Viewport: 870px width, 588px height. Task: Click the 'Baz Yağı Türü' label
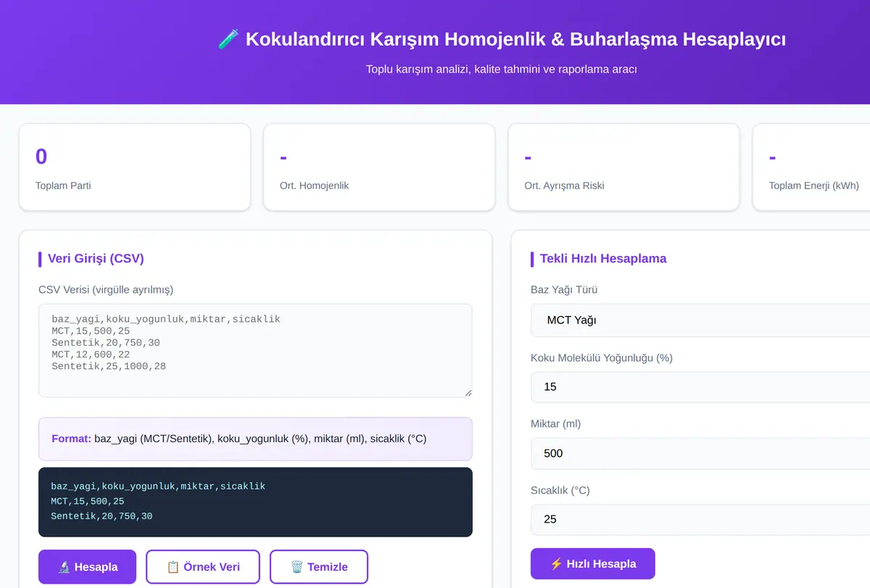[564, 290]
